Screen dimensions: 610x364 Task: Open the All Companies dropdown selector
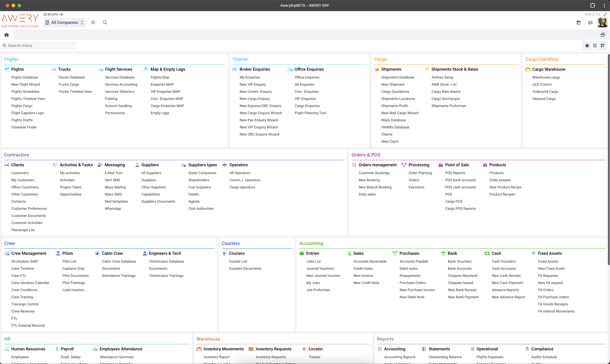65,22
